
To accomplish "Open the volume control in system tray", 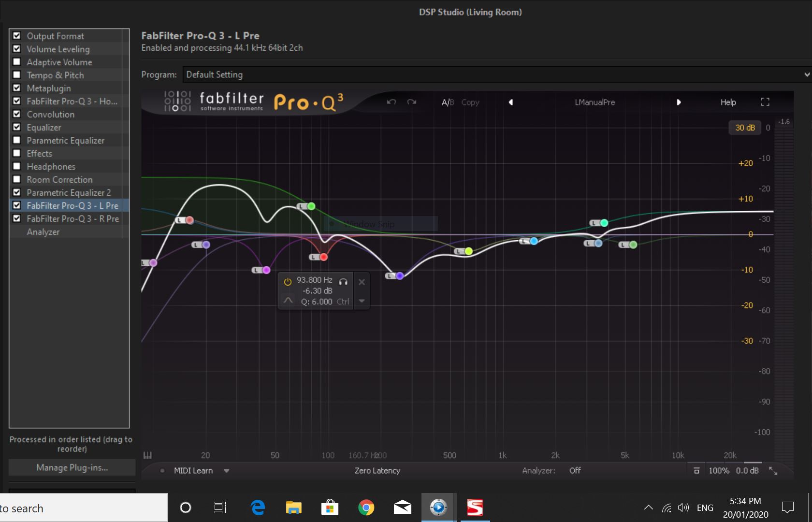I will coord(683,507).
